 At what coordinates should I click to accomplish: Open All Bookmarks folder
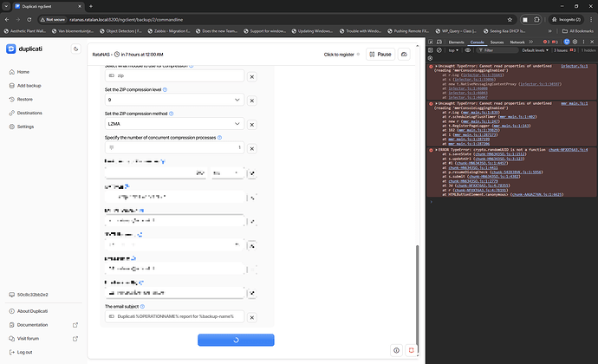(x=578, y=31)
